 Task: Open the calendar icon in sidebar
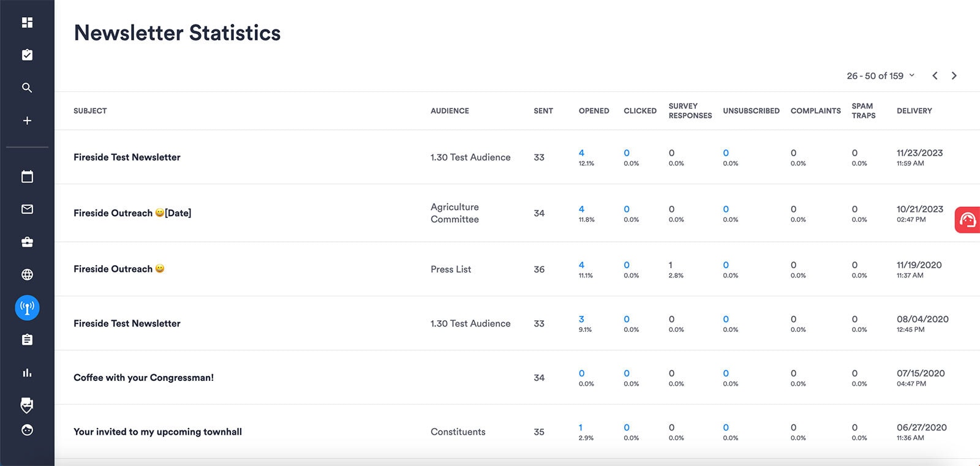(x=27, y=177)
